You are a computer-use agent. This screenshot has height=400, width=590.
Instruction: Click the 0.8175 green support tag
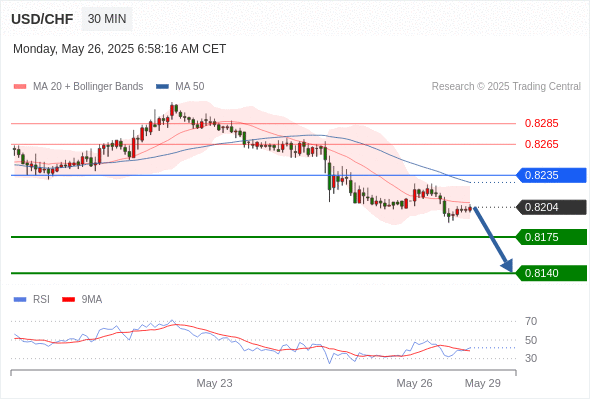[551, 237]
